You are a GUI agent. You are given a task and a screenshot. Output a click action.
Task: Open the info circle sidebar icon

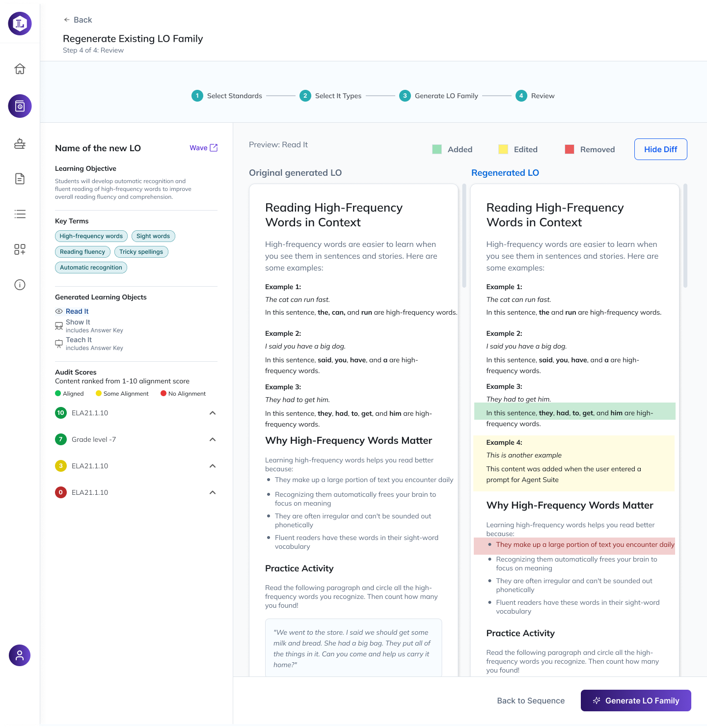coord(20,285)
